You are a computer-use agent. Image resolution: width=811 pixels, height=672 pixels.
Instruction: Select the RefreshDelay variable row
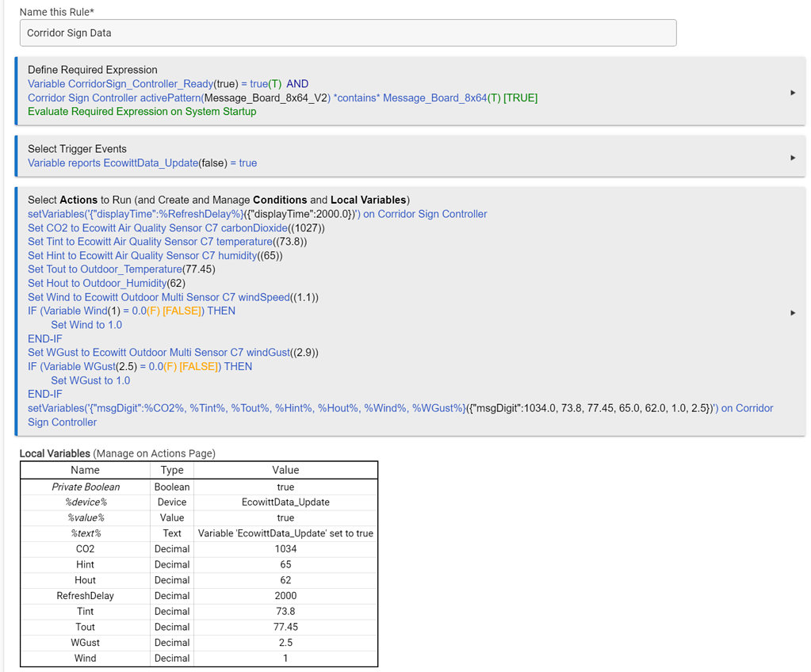click(85, 596)
